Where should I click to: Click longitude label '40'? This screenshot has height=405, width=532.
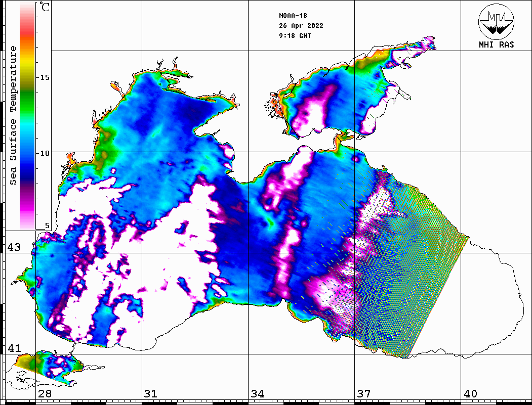470,393
